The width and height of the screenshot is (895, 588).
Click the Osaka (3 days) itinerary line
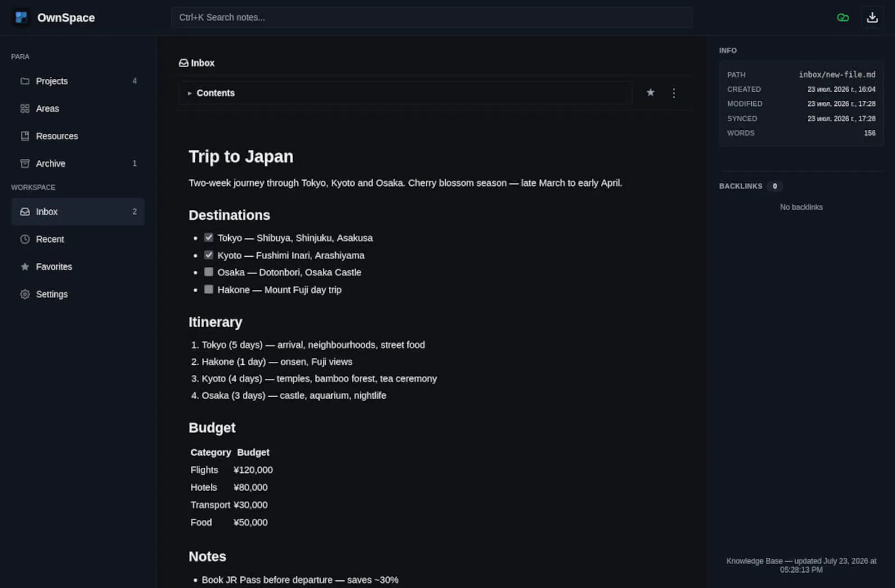(294, 395)
